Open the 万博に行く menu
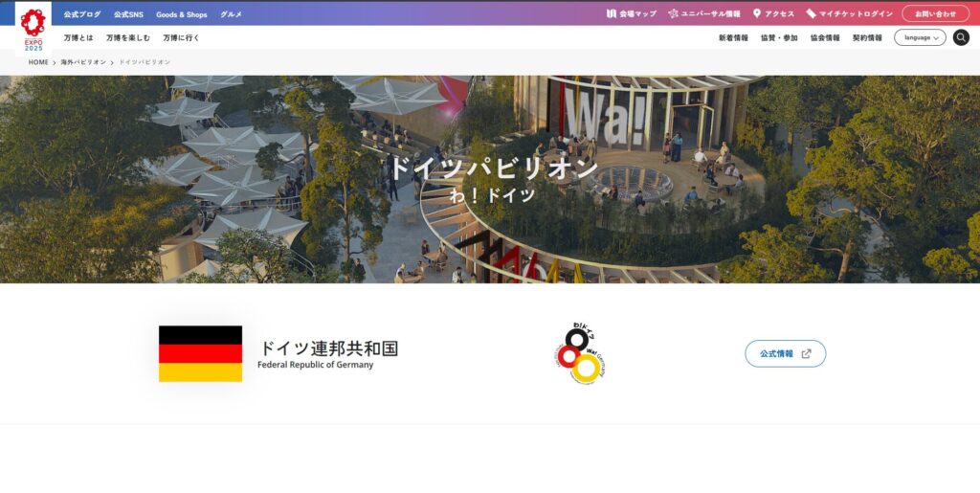 pyautogui.click(x=181, y=37)
